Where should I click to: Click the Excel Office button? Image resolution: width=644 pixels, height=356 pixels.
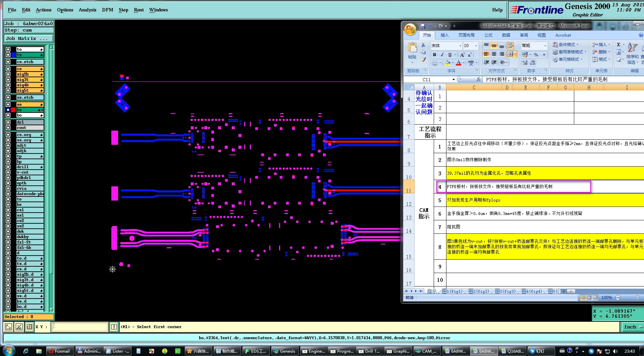[410, 29]
